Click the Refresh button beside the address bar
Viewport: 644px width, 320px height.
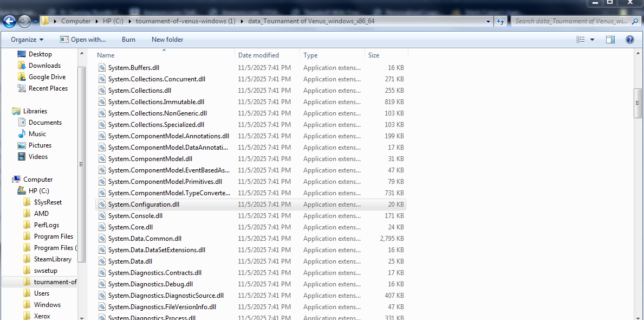pos(500,21)
